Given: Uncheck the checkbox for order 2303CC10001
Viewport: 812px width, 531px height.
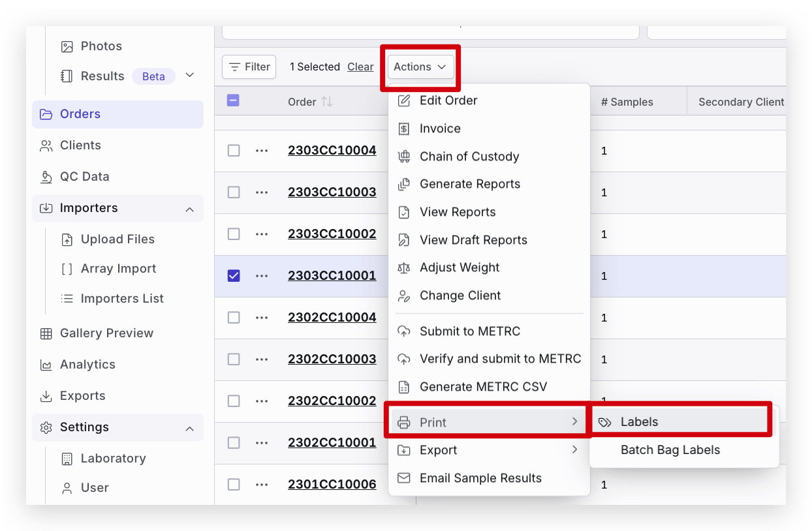Looking at the screenshot, I should pos(234,276).
